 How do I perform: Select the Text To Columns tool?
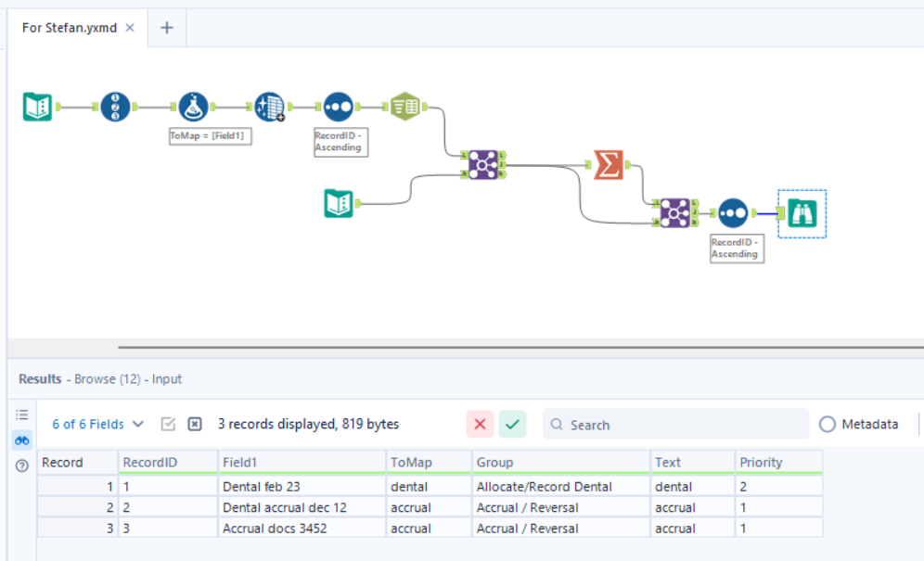pos(269,107)
